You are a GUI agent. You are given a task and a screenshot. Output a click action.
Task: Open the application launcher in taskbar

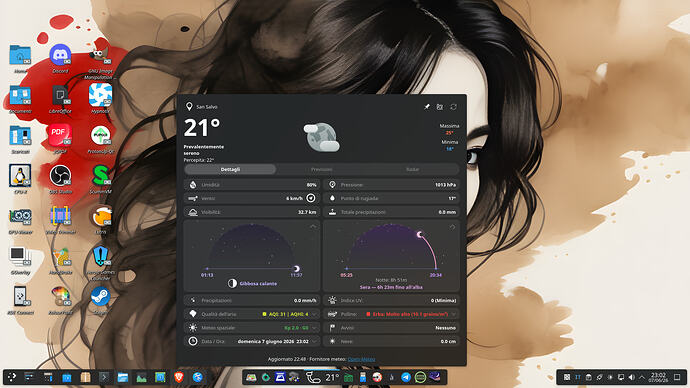pos(12,377)
